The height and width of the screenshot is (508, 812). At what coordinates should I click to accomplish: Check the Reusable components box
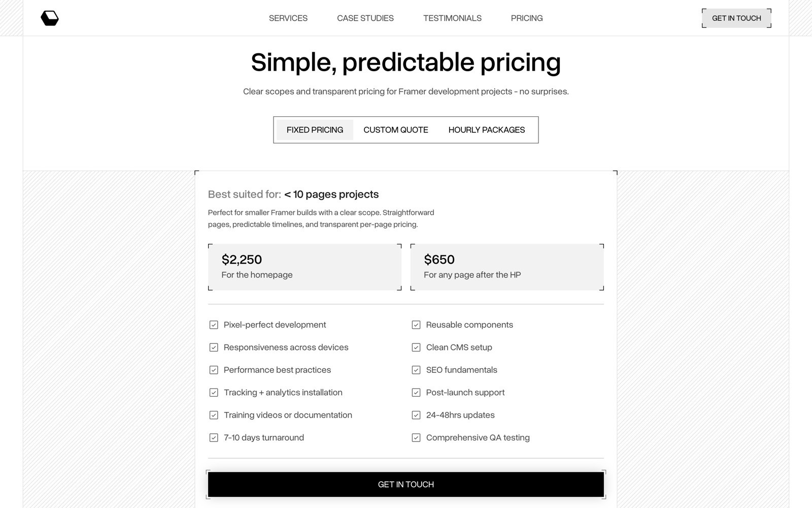(x=416, y=325)
